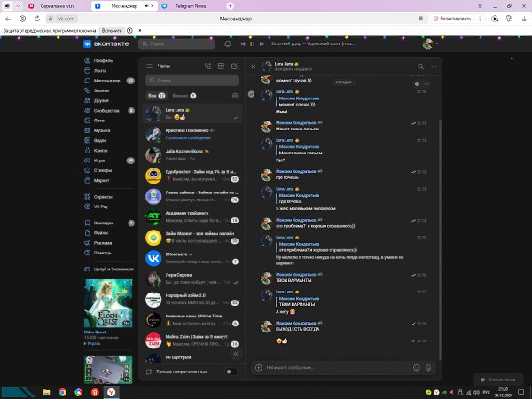Screen dimensions: 532x399
Task: Open the chats hamburger menu
Action: [x=150, y=66]
